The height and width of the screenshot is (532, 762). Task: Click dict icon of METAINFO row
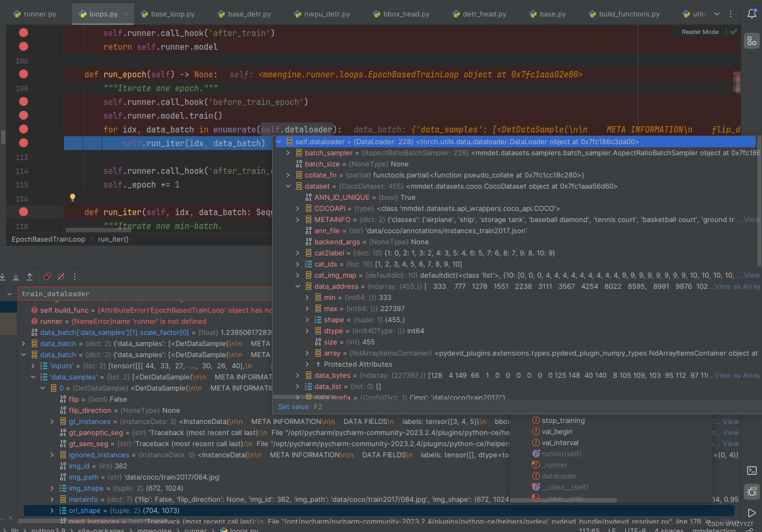tap(309, 219)
